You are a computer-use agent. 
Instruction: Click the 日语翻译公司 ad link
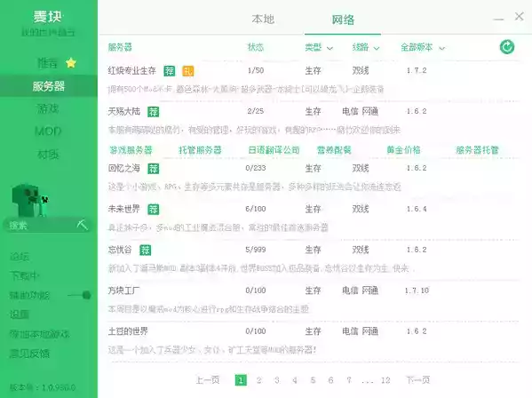[274, 150]
